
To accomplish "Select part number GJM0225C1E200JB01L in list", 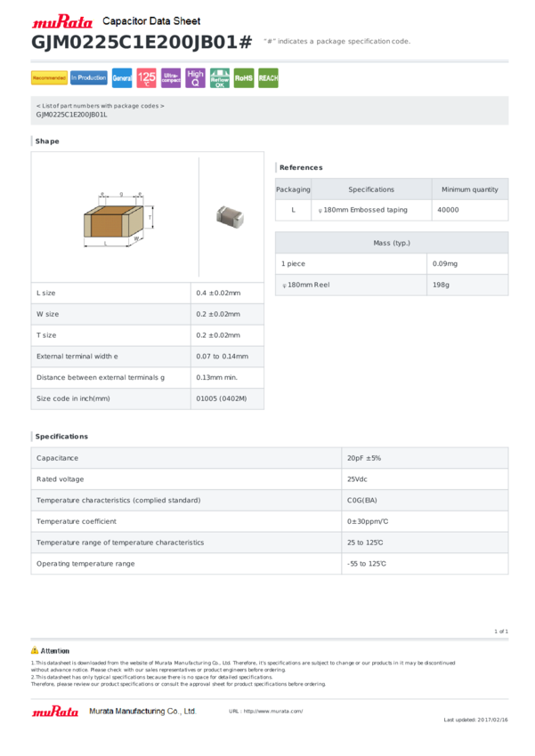I will pyautogui.click(x=72, y=115).
